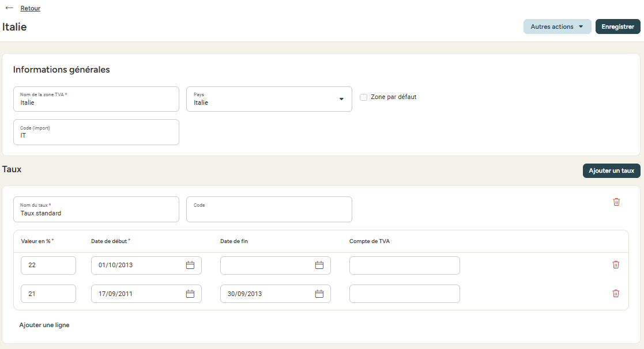The width and height of the screenshot is (644, 349).
Task: Click the Taux section heading
Action: 12,169
